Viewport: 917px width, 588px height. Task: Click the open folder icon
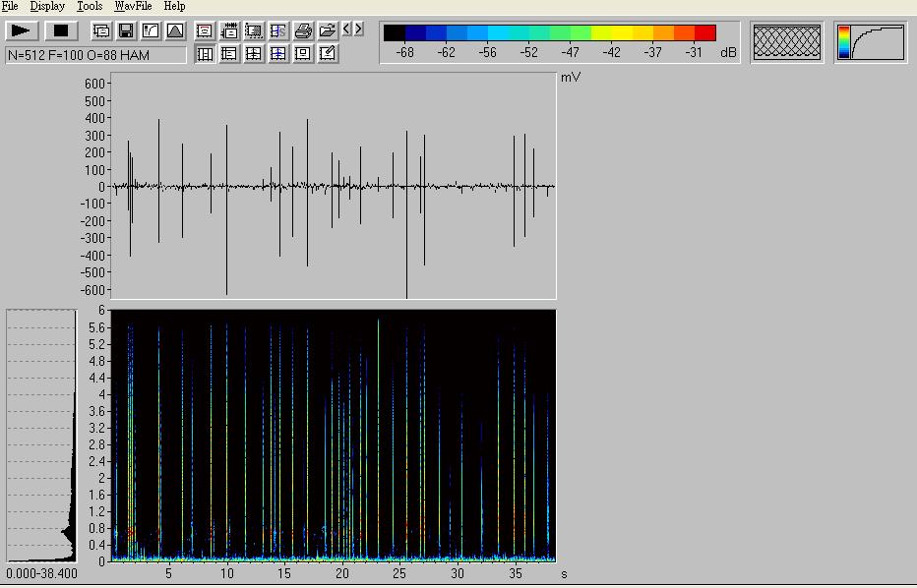click(328, 30)
